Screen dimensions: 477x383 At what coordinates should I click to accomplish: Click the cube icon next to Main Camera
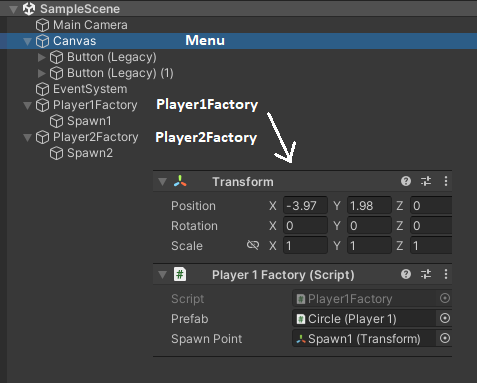tap(42, 25)
